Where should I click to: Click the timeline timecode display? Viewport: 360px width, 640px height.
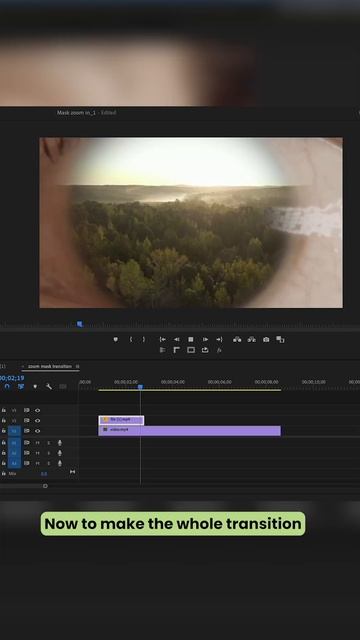point(12,378)
